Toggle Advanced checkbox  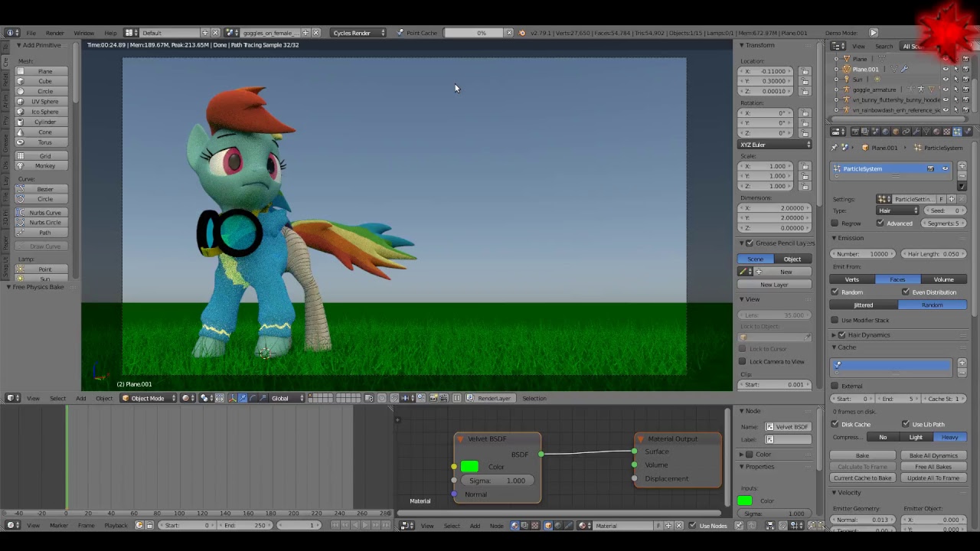(x=880, y=223)
